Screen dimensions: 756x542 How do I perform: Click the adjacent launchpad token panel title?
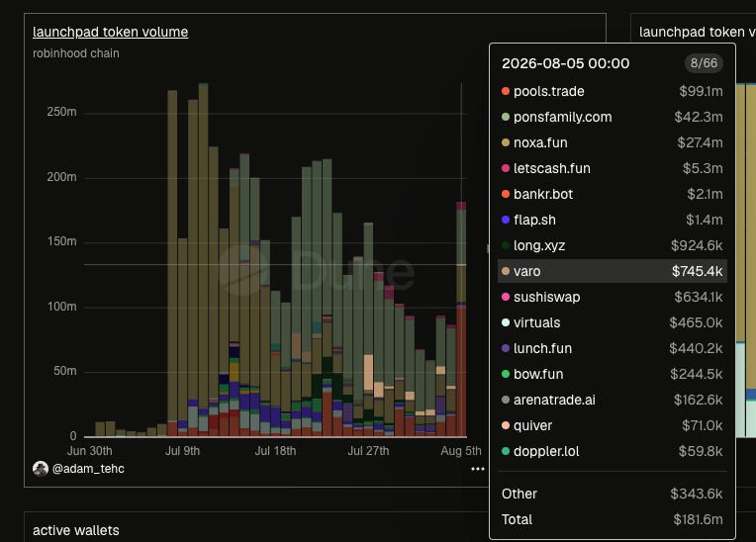tap(698, 32)
